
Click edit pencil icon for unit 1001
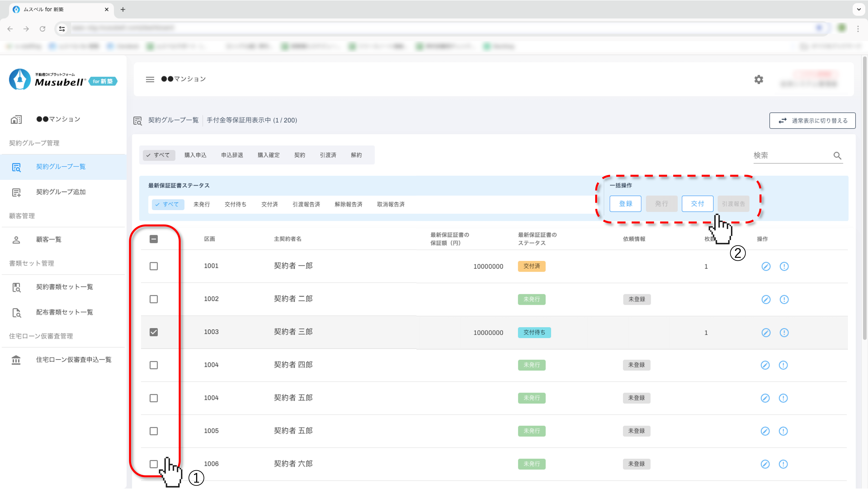pyautogui.click(x=766, y=266)
